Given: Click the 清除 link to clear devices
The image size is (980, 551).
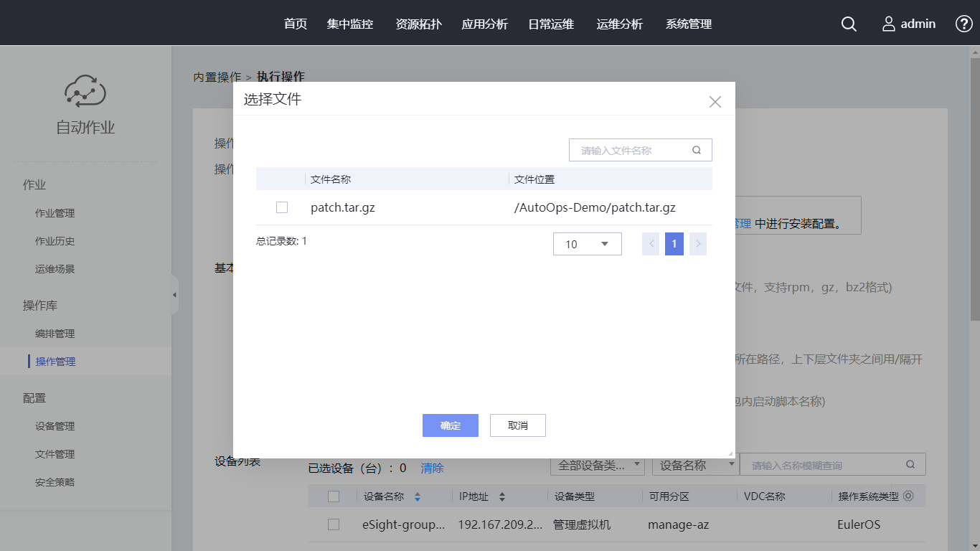Looking at the screenshot, I should click(x=432, y=468).
